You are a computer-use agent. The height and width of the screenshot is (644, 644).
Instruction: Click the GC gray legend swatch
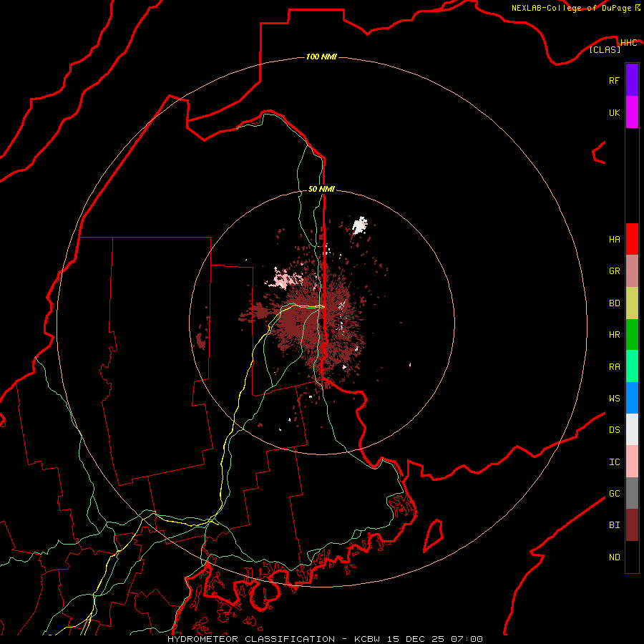pyautogui.click(x=632, y=493)
